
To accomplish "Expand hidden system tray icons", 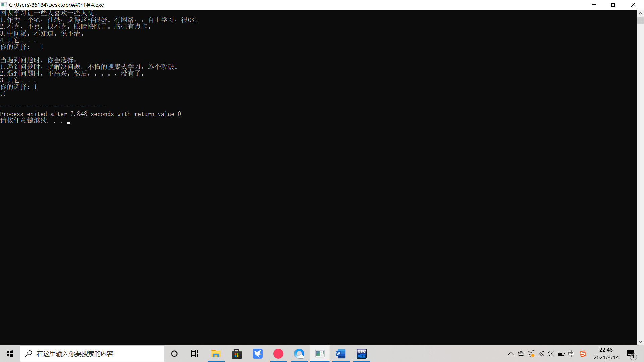I will pyautogui.click(x=511, y=354).
